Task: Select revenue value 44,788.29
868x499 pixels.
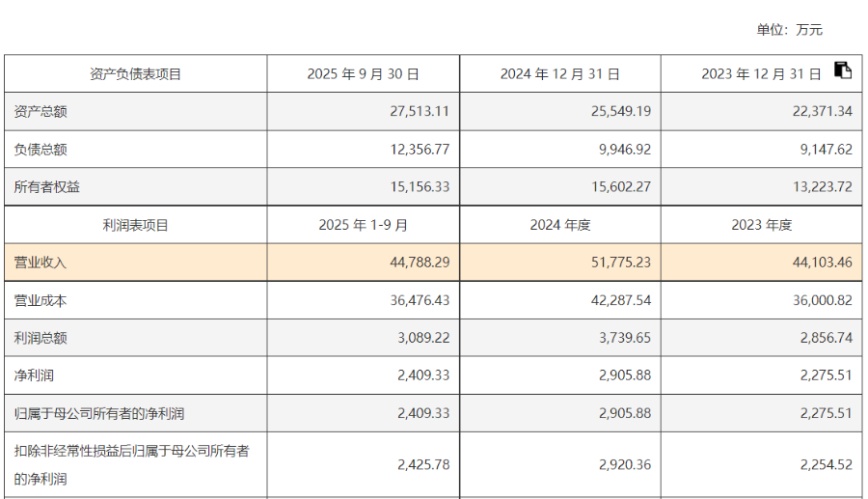Action: (x=420, y=263)
